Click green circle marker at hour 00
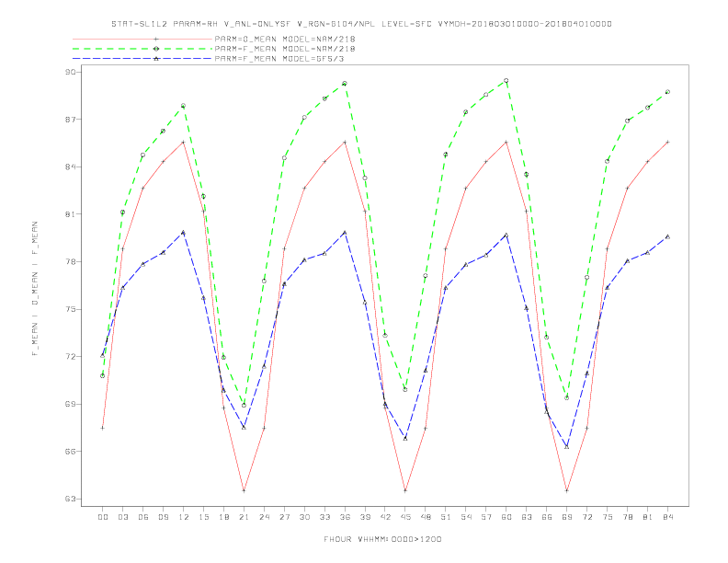Viewport: 728px width, 563px height. [103, 376]
